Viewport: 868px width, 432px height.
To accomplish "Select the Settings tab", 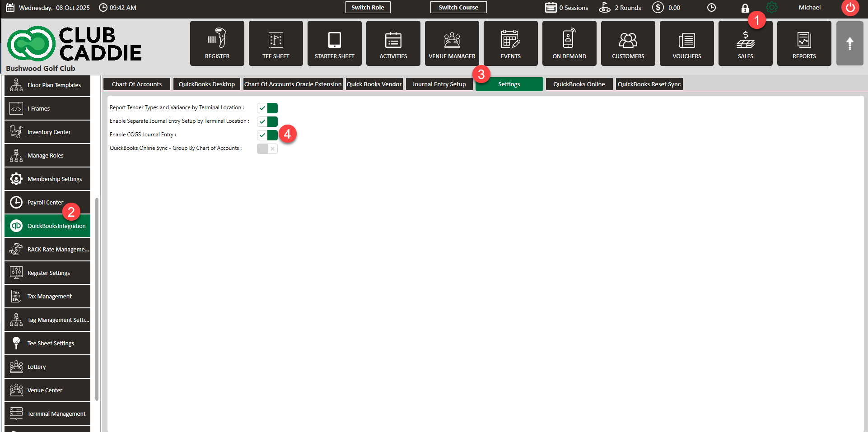I will click(x=509, y=84).
